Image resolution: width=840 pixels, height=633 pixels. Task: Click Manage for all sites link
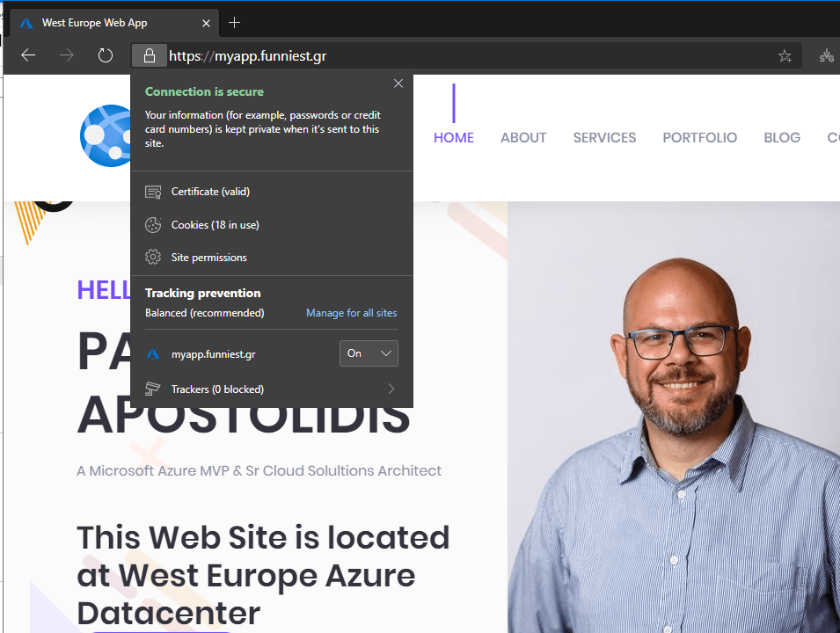pyautogui.click(x=352, y=313)
